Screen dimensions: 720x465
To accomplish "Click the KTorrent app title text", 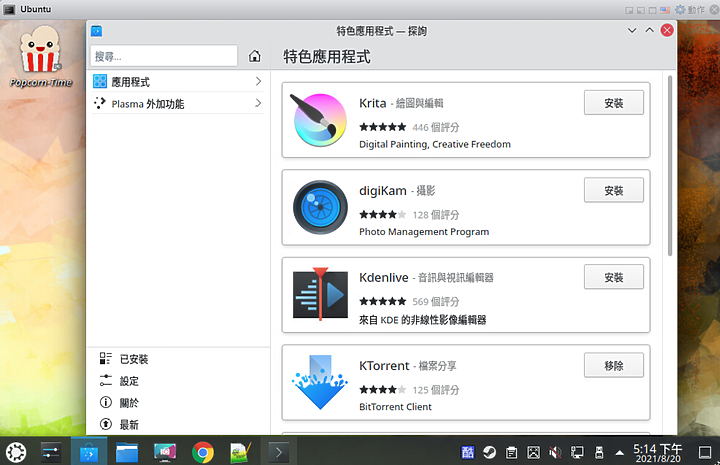I will (384, 365).
